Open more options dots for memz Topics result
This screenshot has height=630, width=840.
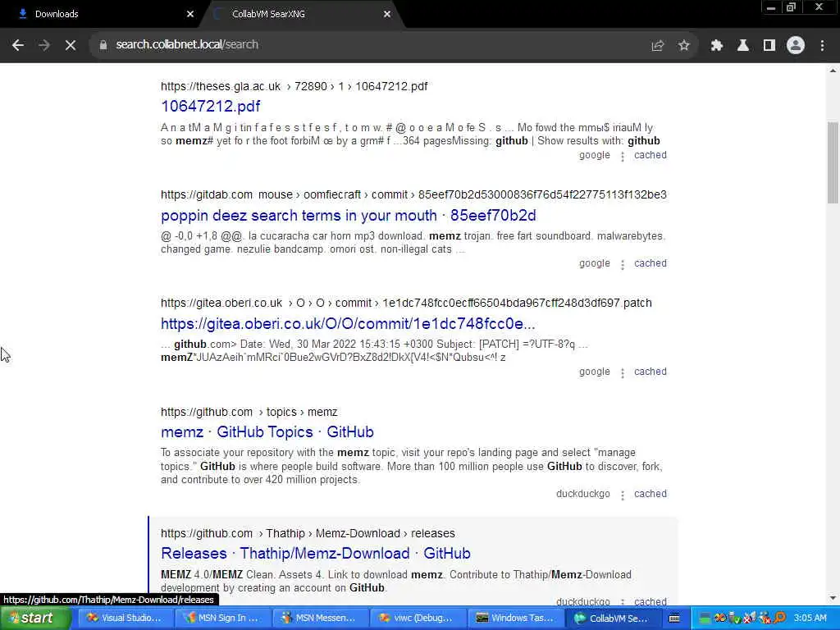[623, 495]
